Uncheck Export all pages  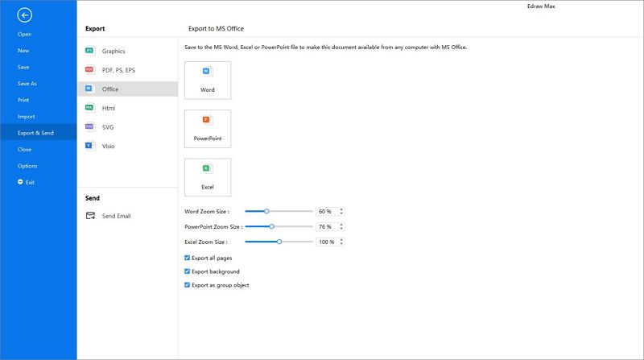tap(188, 258)
